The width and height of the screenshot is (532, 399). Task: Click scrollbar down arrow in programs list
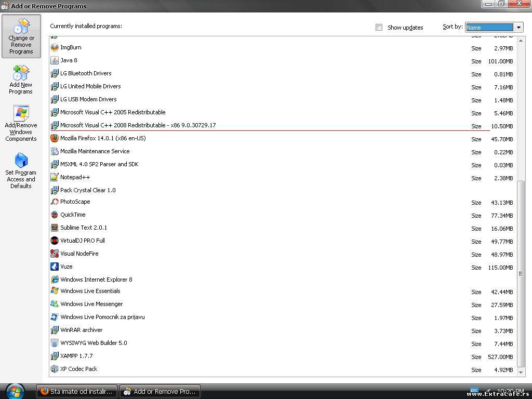[521, 372]
